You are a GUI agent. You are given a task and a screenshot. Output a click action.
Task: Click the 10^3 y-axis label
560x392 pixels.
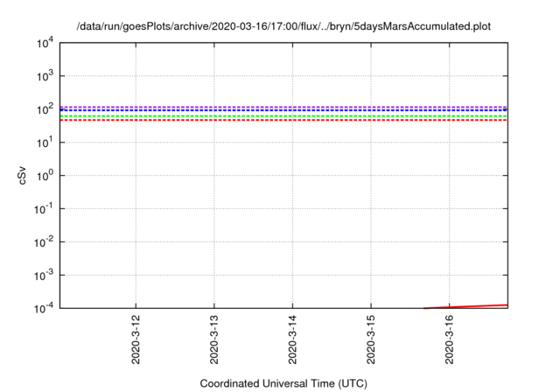(45, 75)
